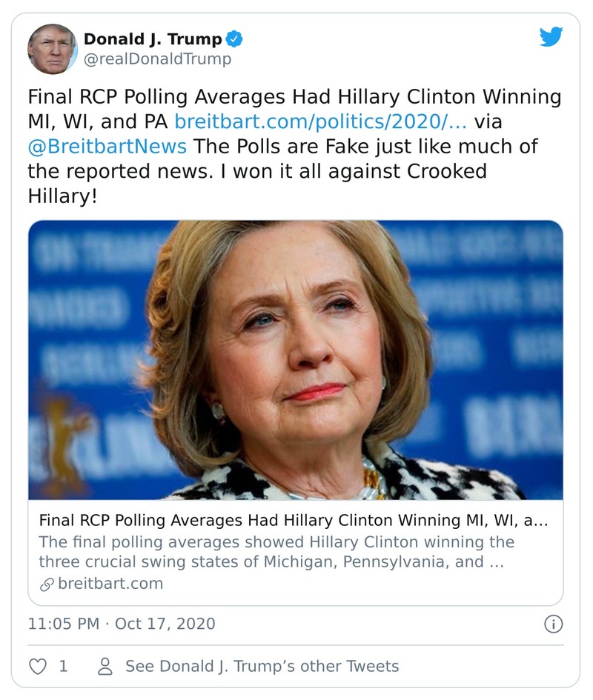Open the tweet info circle icon
The image size is (593, 700).
click(x=553, y=624)
